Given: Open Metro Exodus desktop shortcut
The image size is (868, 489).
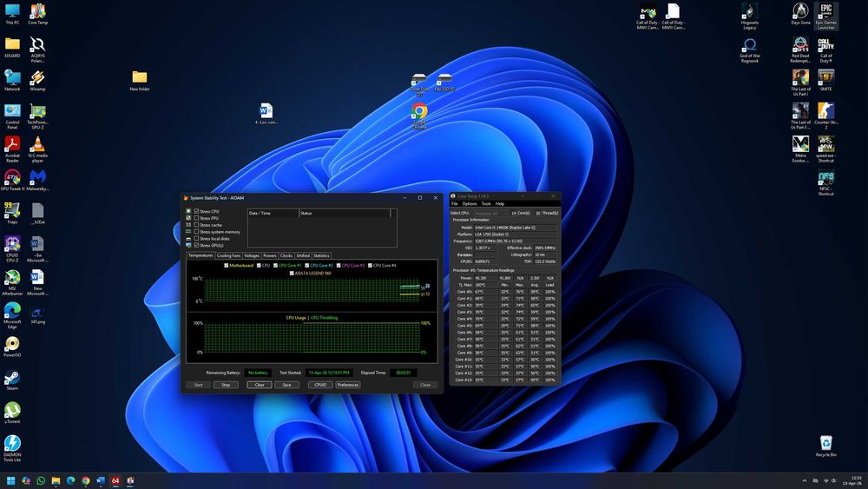Looking at the screenshot, I should coord(800,149).
